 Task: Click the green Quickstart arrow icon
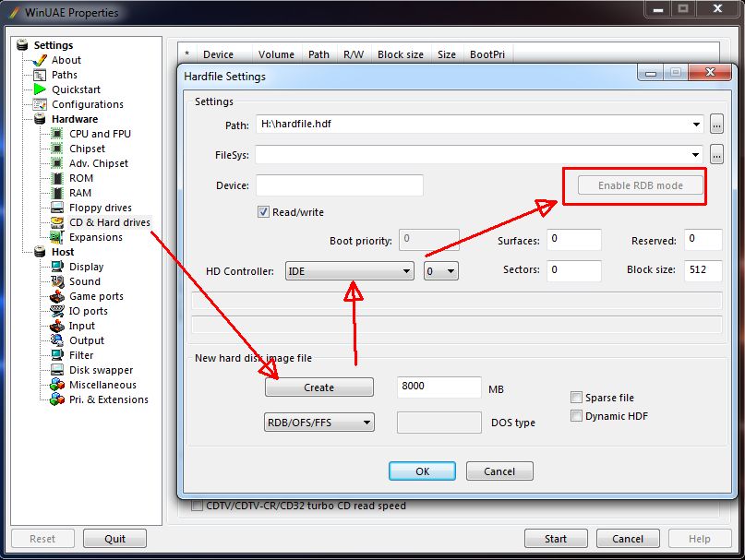pyautogui.click(x=40, y=89)
